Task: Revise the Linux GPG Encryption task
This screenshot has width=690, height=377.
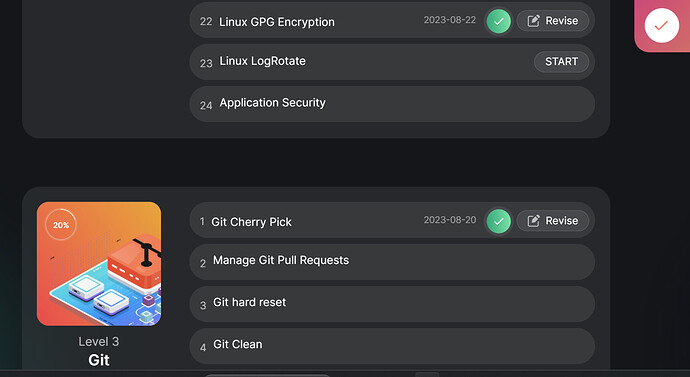Action: (x=553, y=21)
